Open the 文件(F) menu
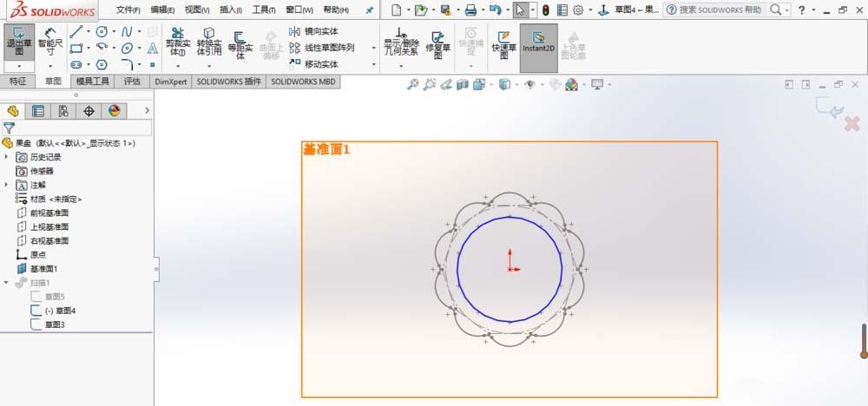Viewport: 868px width, 406px height. point(128,10)
